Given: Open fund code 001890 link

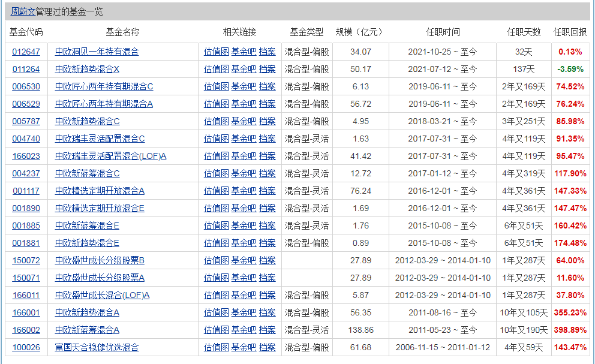Looking at the screenshot, I should coord(26,208).
